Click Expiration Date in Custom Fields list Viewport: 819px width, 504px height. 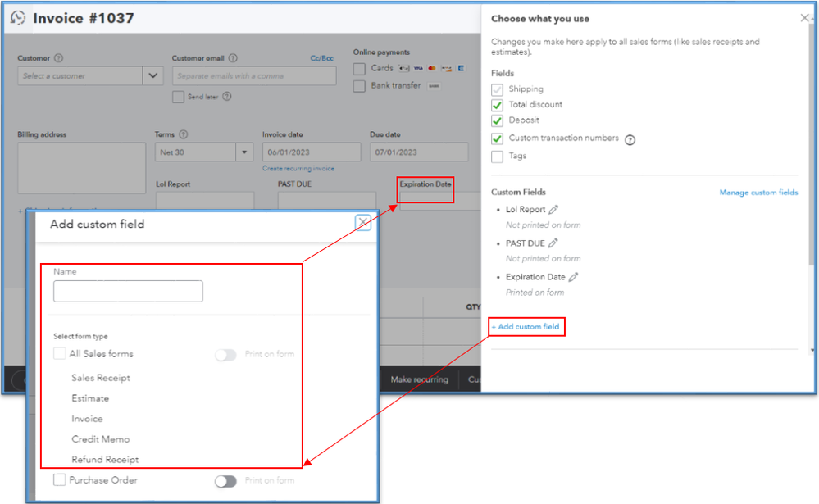[x=535, y=277]
